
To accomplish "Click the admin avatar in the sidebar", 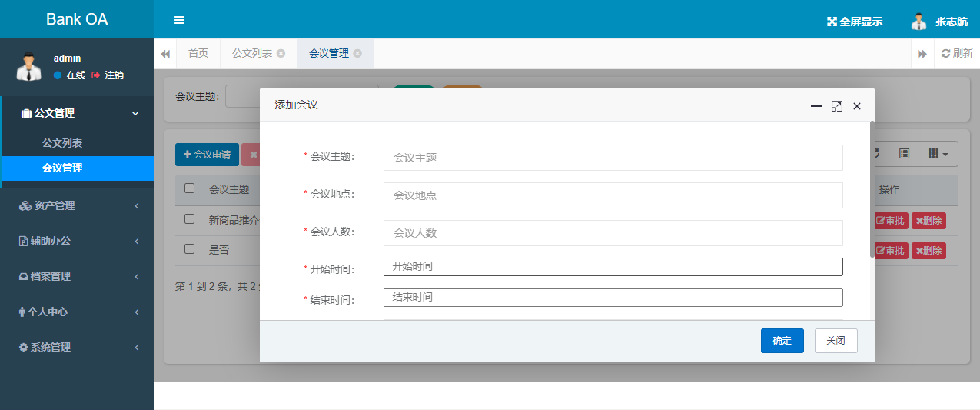I will coord(28,67).
